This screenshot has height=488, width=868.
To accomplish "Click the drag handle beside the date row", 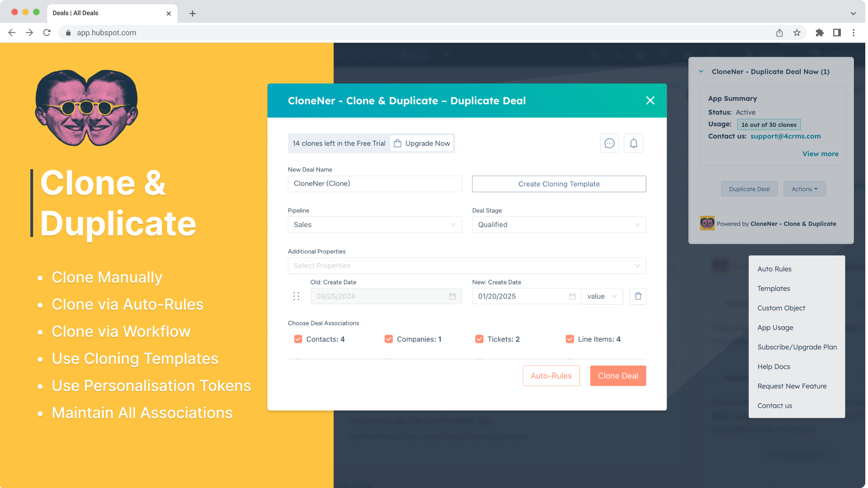I will click(296, 296).
